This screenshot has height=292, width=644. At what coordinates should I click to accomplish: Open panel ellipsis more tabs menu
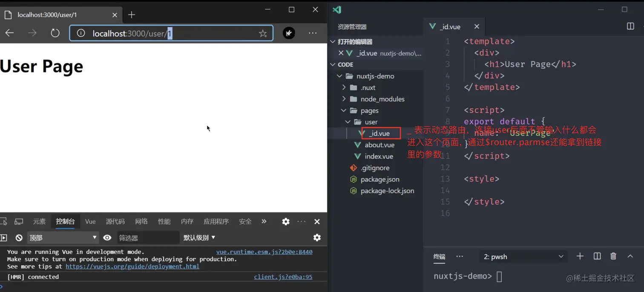(460, 257)
